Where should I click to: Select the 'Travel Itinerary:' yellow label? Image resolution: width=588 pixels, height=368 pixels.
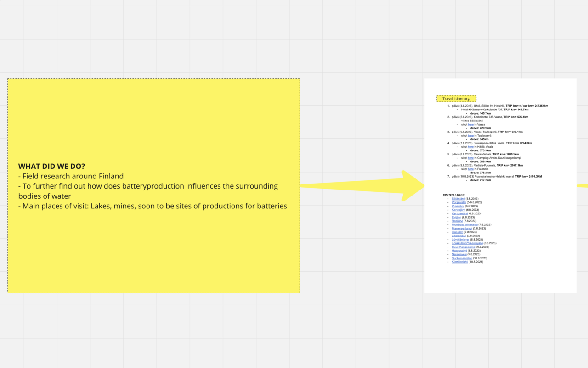coord(456,98)
